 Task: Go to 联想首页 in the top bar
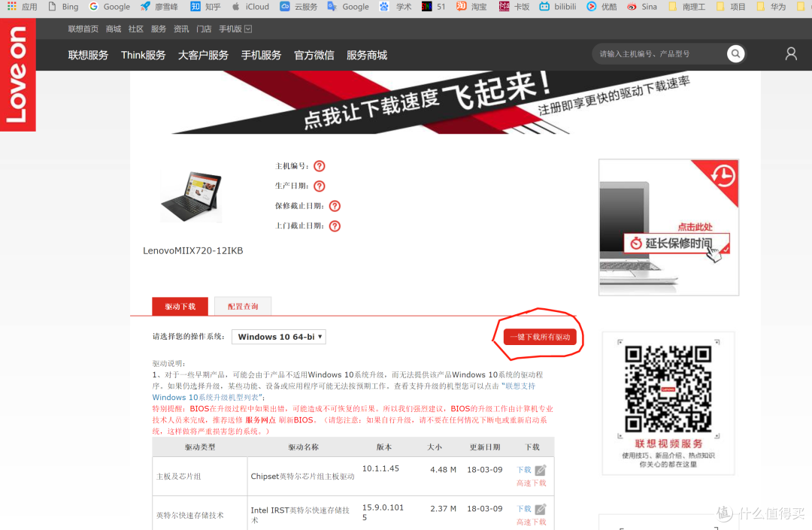tap(83, 29)
